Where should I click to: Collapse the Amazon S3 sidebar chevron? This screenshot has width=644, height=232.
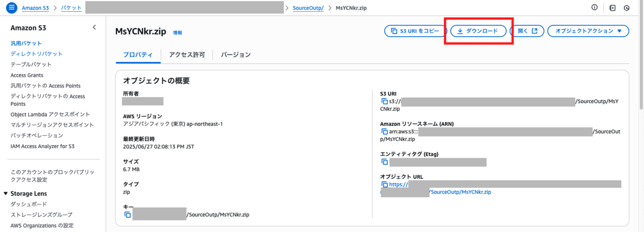[x=94, y=27]
